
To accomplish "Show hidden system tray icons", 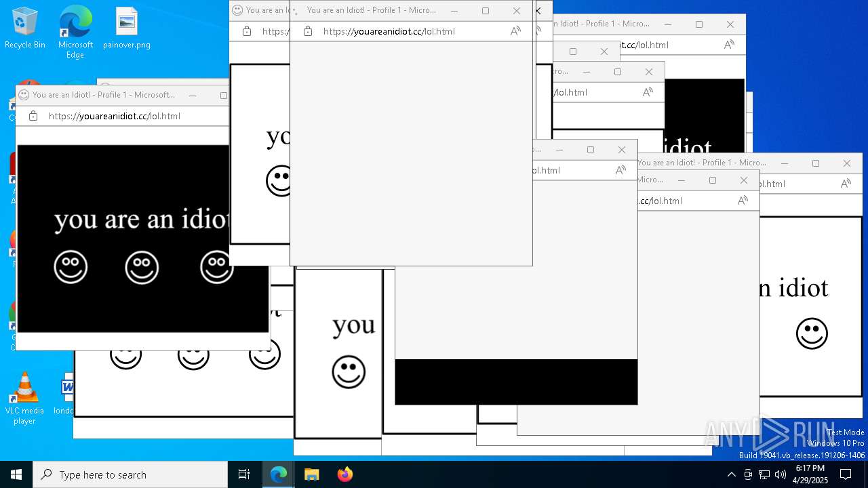I will (731, 474).
